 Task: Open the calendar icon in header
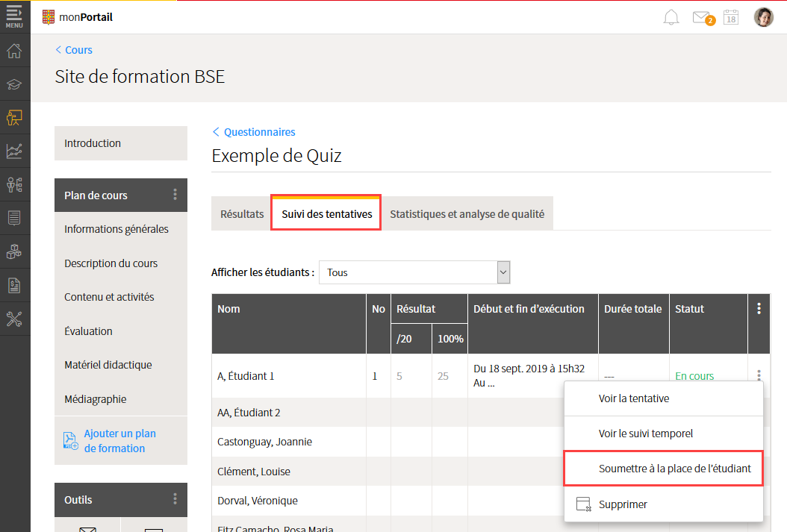pos(731,17)
